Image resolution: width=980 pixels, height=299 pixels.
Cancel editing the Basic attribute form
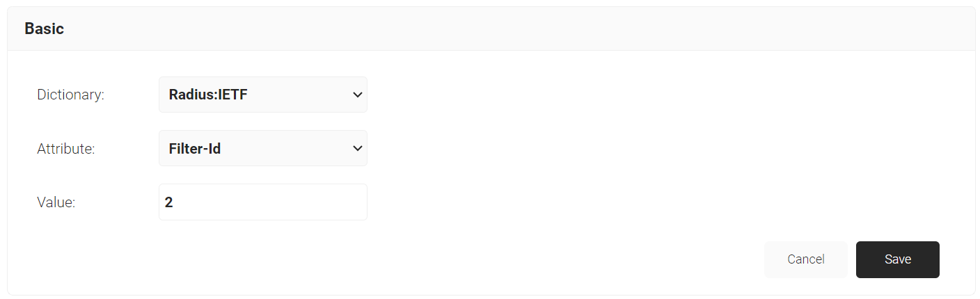[805, 259]
